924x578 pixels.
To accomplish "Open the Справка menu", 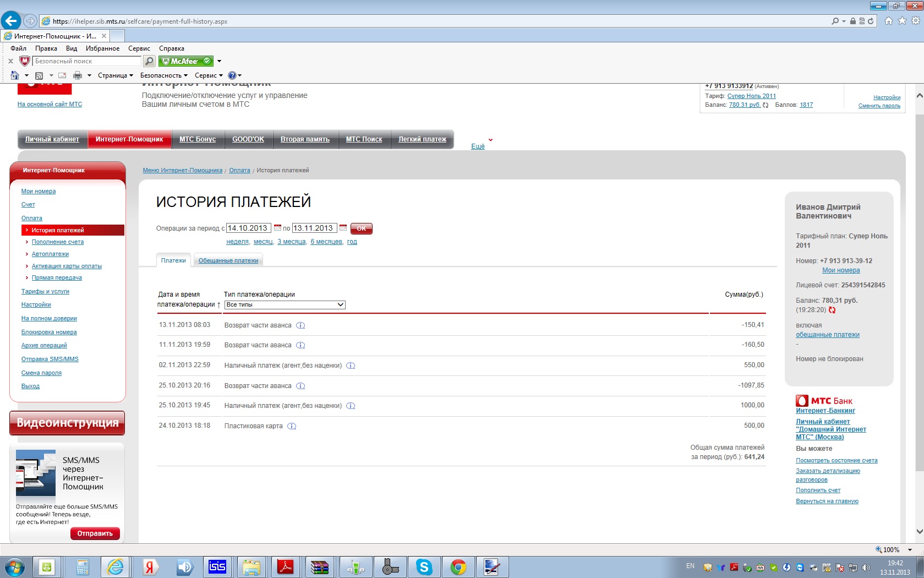I will point(172,48).
